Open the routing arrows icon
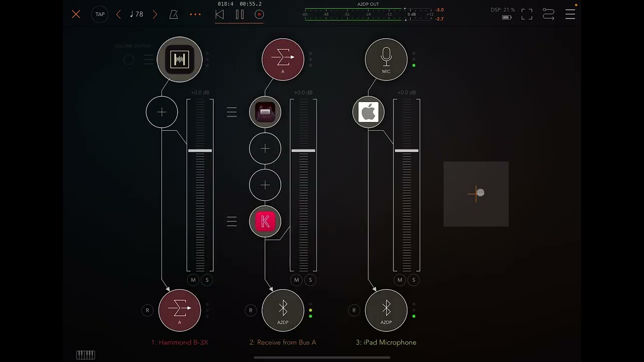The image size is (644, 362). (548, 14)
